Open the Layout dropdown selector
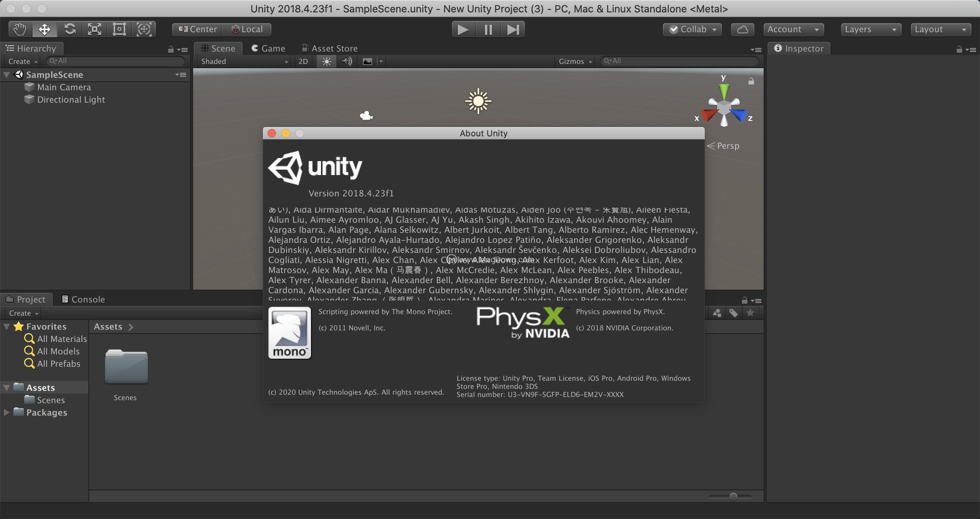Image resolution: width=980 pixels, height=519 pixels. click(x=939, y=29)
